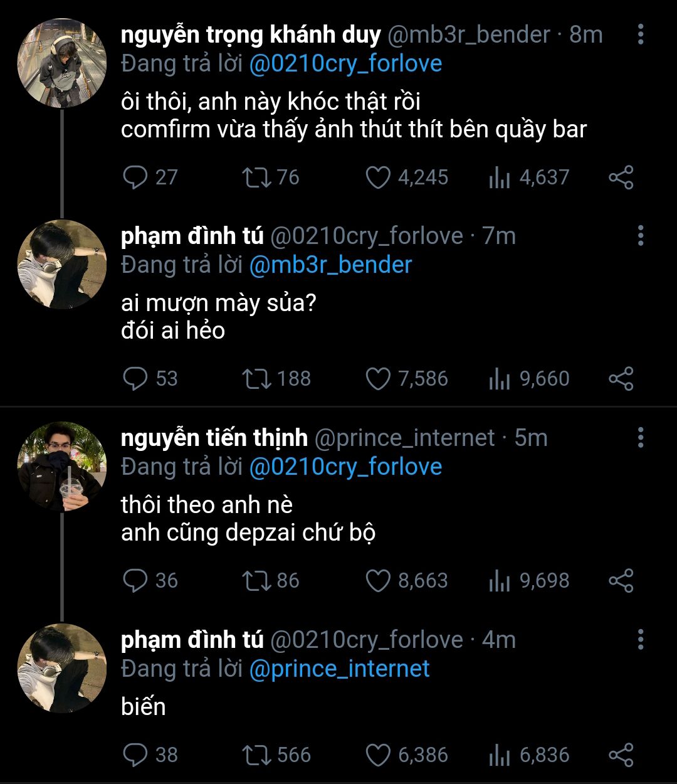Open the @mb3r_bender mention under phạm đình tú

pos(330,265)
